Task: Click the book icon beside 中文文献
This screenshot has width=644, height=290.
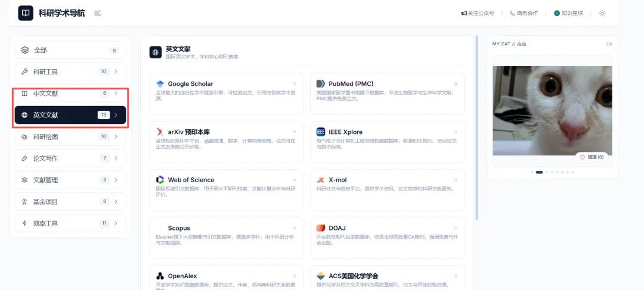Action: (x=24, y=93)
